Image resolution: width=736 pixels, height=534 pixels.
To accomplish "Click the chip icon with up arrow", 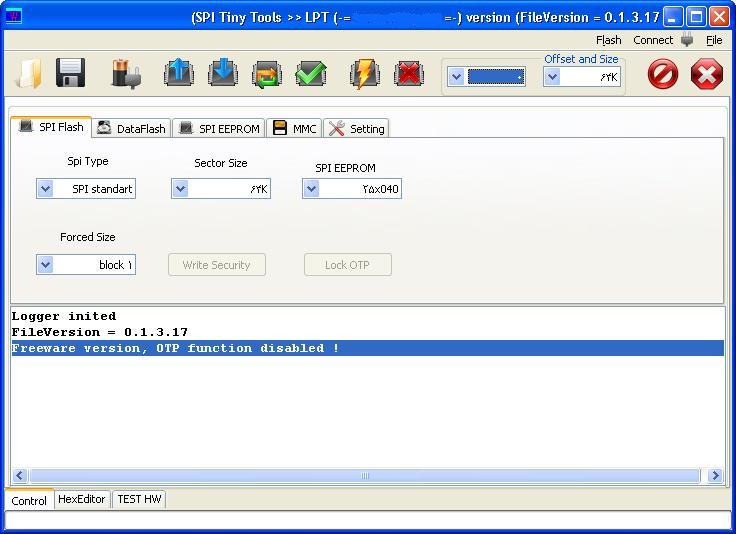I will pos(179,73).
